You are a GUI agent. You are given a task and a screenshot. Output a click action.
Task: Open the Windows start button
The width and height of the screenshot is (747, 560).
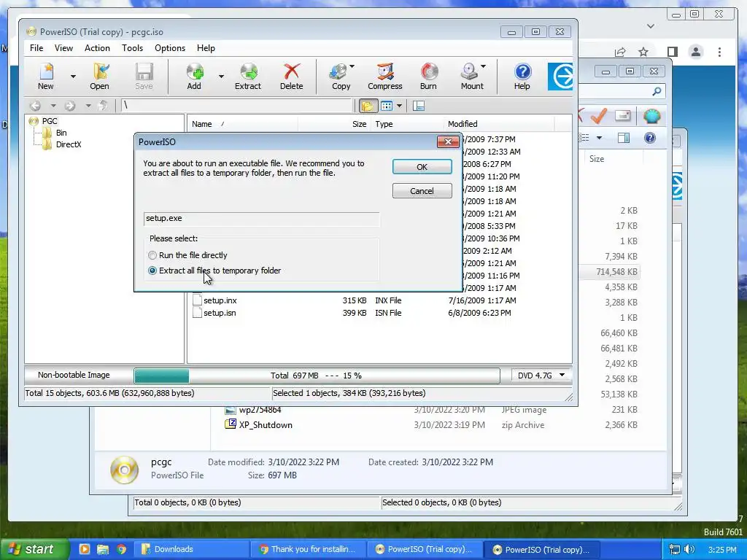click(34, 549)
